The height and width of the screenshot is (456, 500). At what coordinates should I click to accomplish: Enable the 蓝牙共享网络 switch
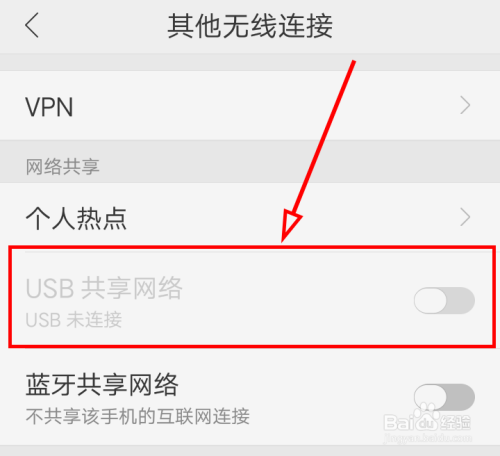444,397
